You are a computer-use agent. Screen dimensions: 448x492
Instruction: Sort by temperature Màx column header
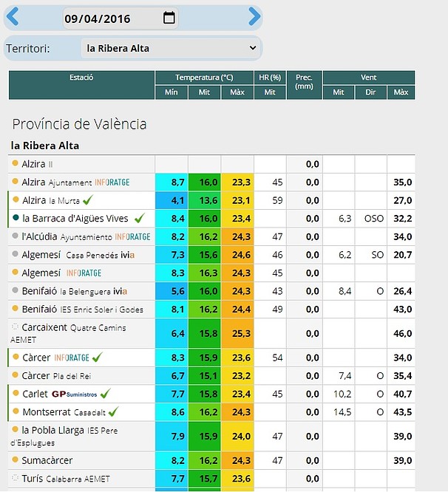coord(237,92)
